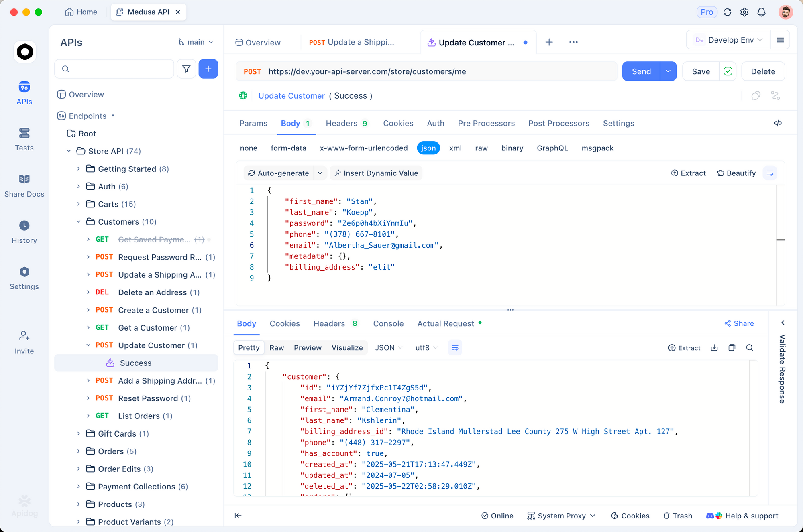
Task: Click the refresh sync icon
Action: 727,12
